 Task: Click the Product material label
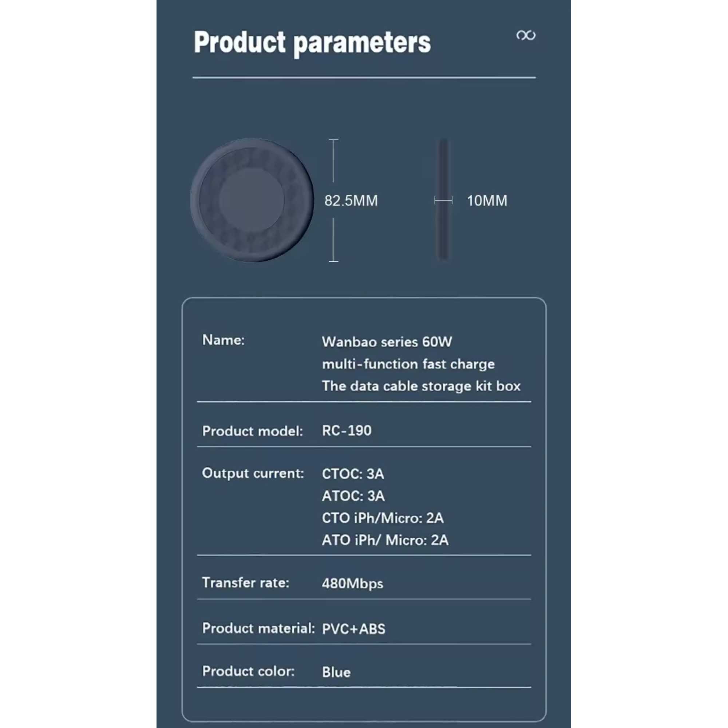click(258, 628)
